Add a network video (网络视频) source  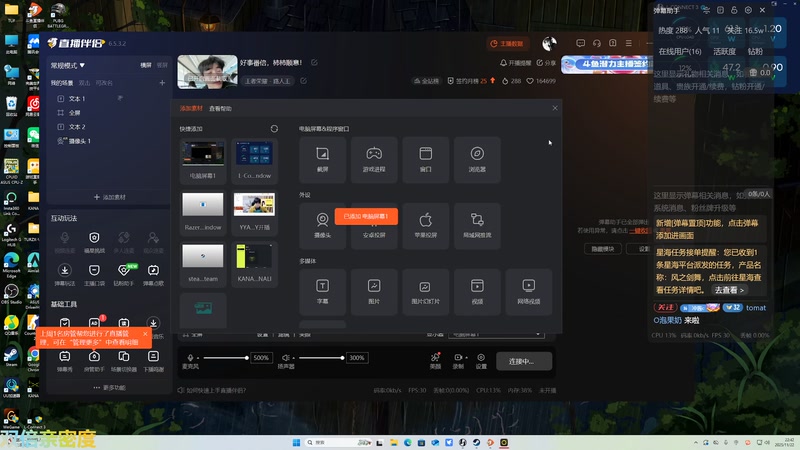point(529,292)
